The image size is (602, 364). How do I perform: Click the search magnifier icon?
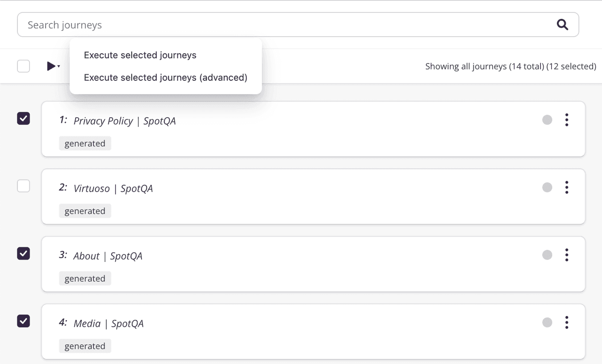click(x=562, y=24)
